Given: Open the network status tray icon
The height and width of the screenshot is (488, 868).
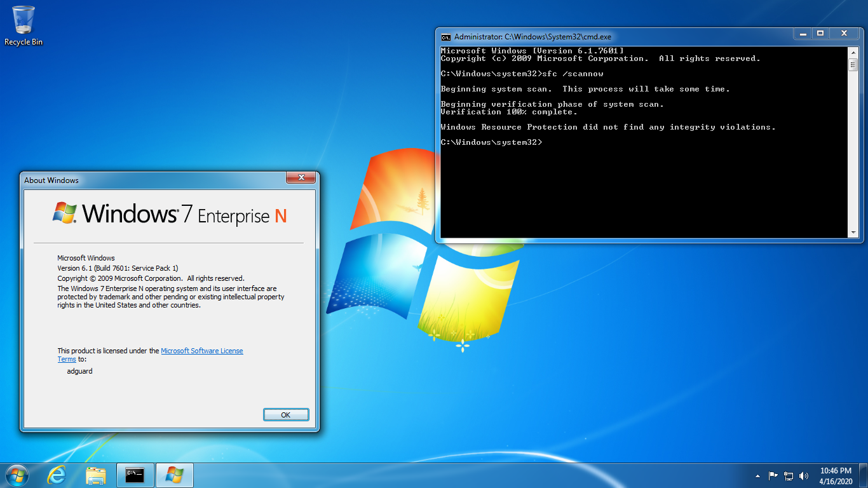Looking at the screenshot, I should point(789,475).
